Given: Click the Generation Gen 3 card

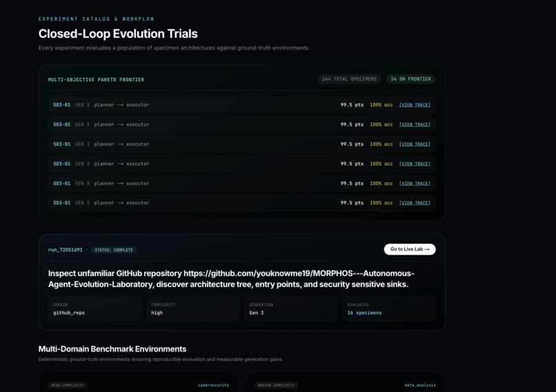Looking at the screenshot, I should pyautogui.click(x=291, y=309).
